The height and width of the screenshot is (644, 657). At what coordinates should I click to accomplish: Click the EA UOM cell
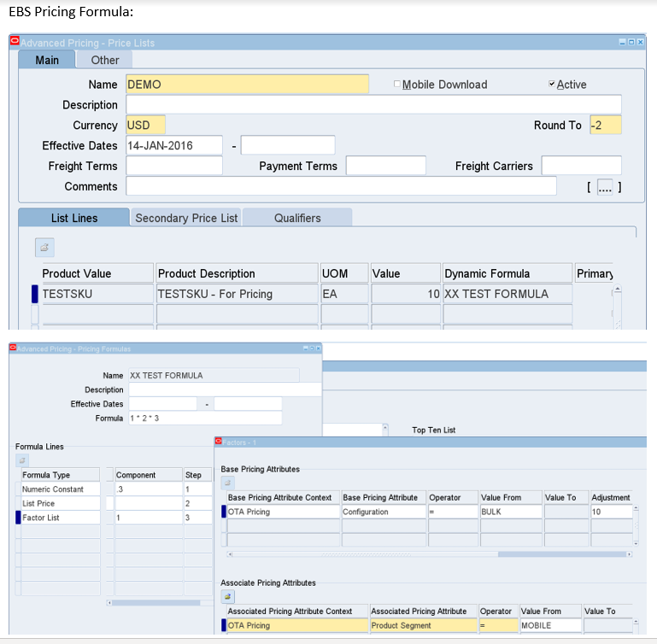click(344, 294)
